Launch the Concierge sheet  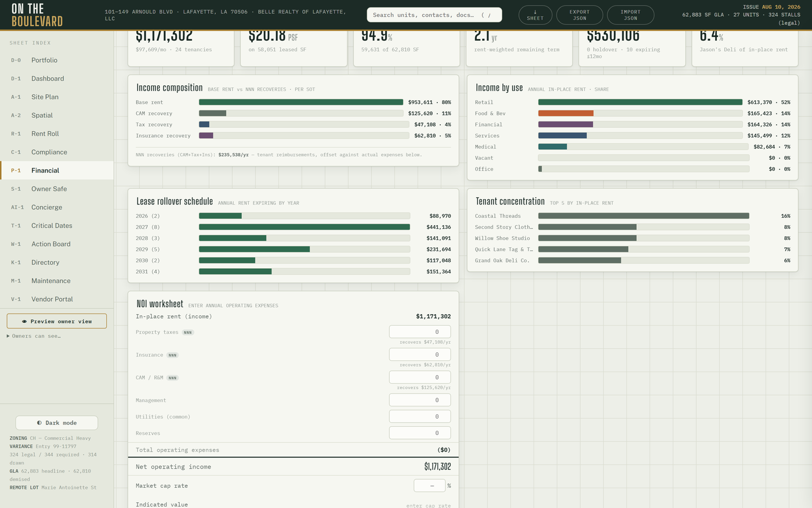click(x=57, y=207)
